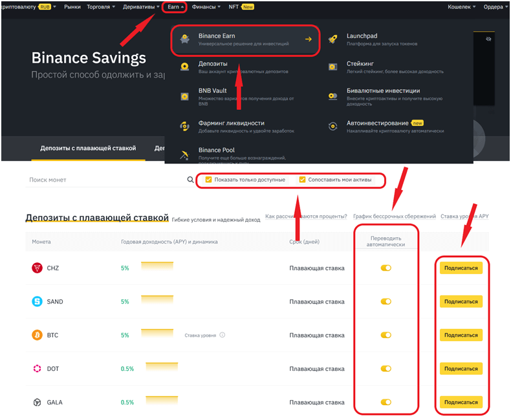Viewport: 511px width, 420px height.
Task: Collapse the Earn menu
Action: pyautogui.click(x=176, y=7)
